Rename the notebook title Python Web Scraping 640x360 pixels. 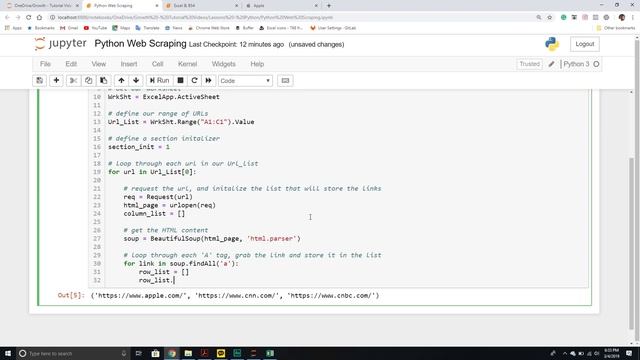pyautogui.click(x=140, y=44)
